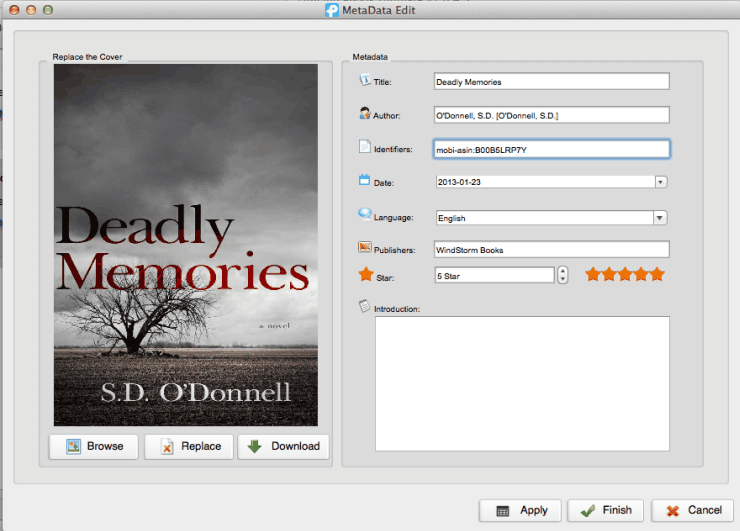Click the 'Introduction:' label text
This screenshot has height=531, width=740.
coord(397,309)
